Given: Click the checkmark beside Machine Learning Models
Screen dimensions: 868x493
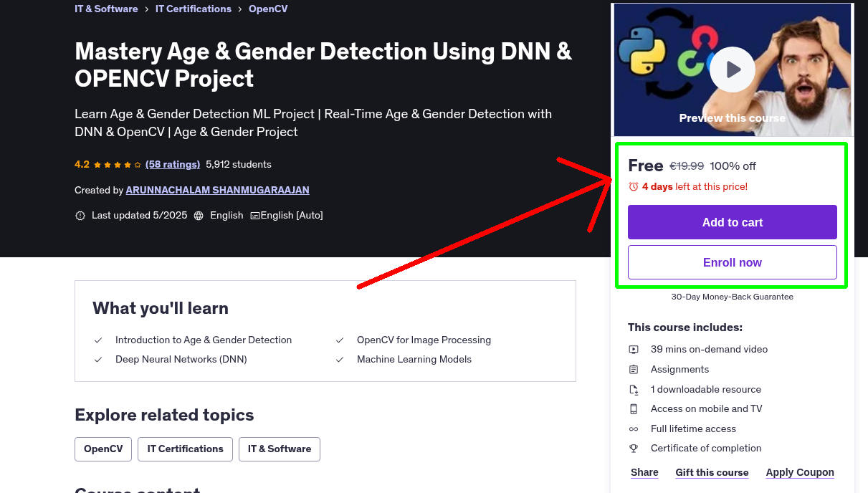Looking at the screenshot, I should (340, 360).
